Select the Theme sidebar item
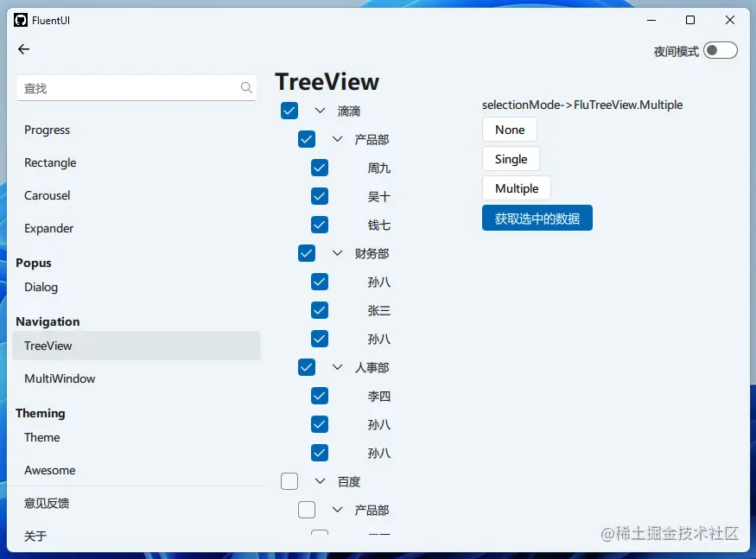 point(41,437)
